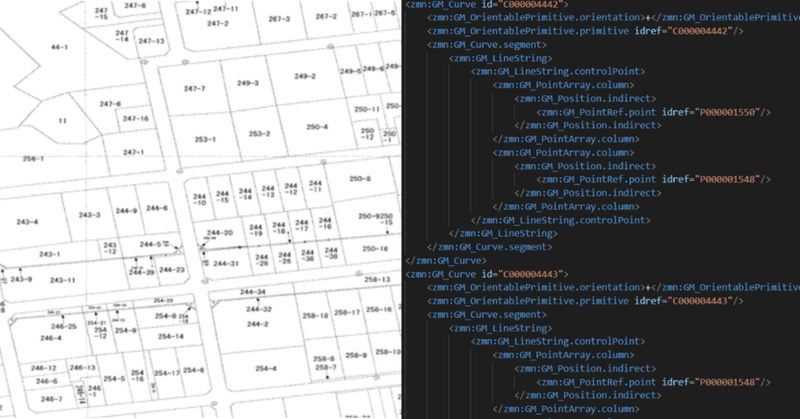This screenshot has width=800, height=419.
Task: Click parcel label 254-6
Action: (x=193, y=370)
